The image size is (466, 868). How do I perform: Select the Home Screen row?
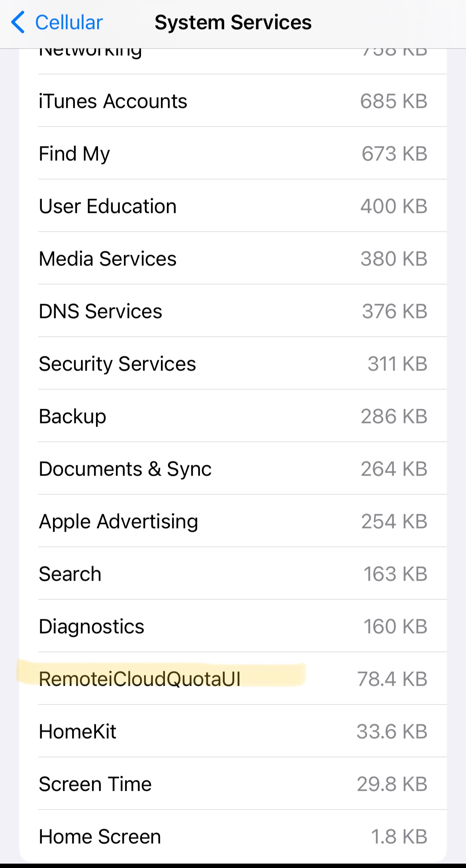point(233,837)
